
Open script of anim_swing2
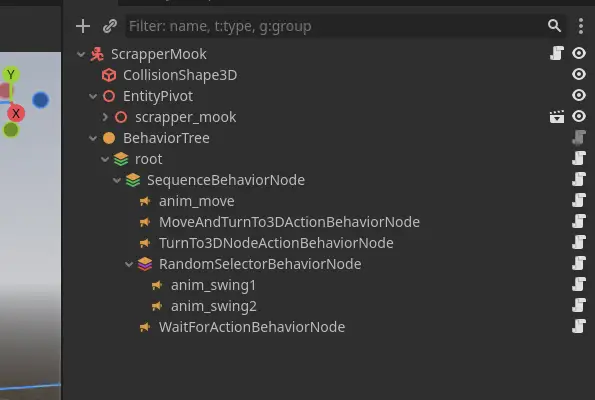[x=579, y=305]
